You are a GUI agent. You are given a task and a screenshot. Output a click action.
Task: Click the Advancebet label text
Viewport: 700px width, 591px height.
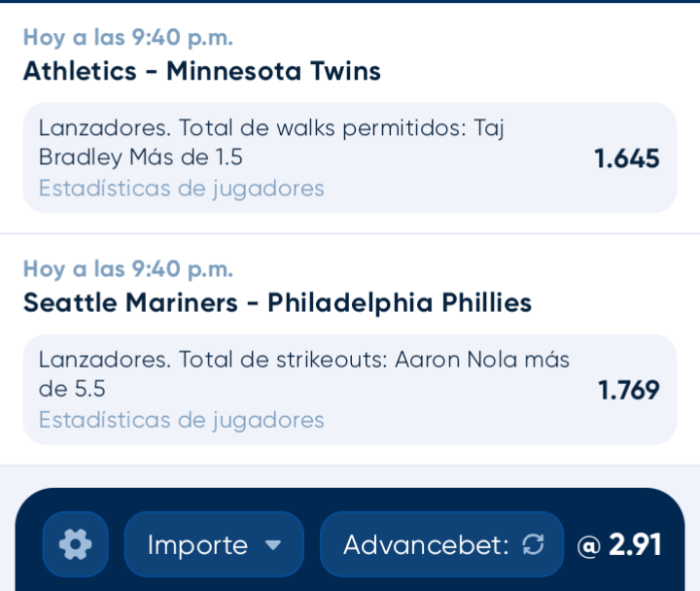[x=426, y=545]
